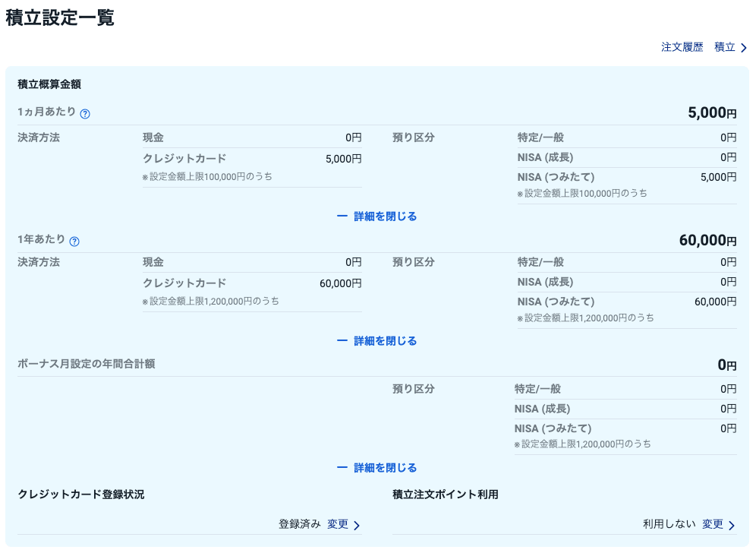This screenshot has height=553, width=756.
Task: Click the 5,000円 monthly total amount
Action: (711, 113)
